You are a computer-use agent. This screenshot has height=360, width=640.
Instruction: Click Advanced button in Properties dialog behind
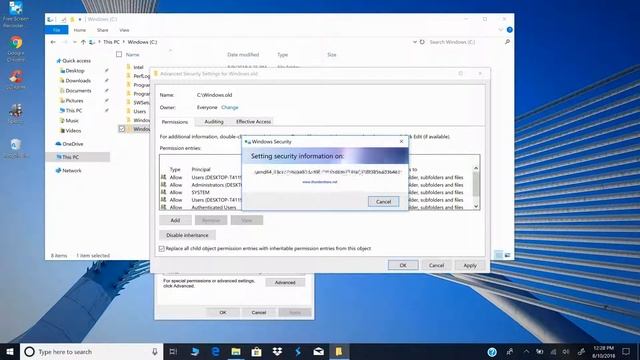[x=285, y=282]
